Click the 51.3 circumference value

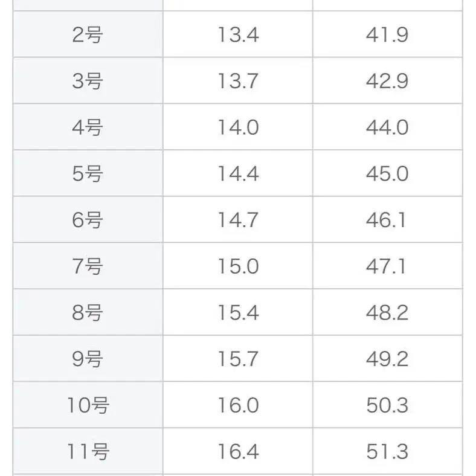click(387, 451)
